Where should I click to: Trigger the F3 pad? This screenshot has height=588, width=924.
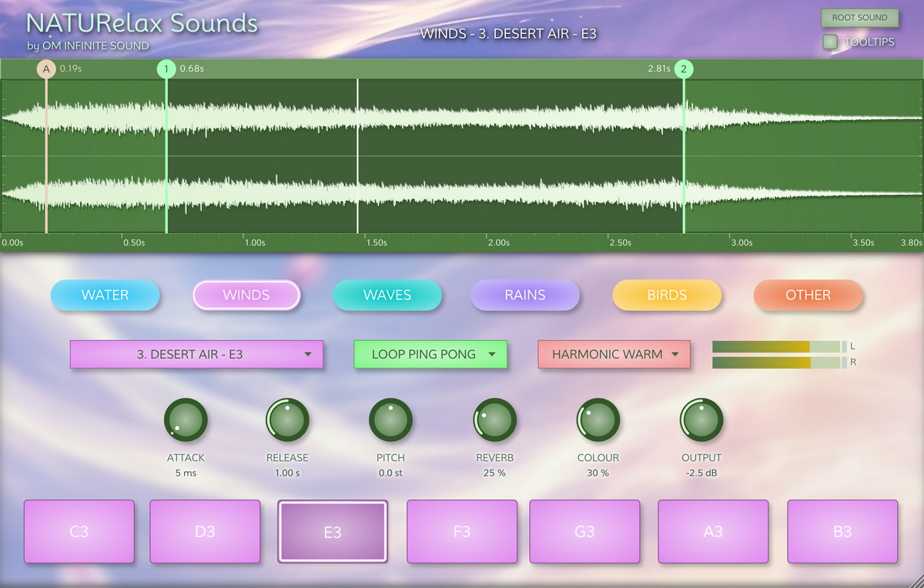(462, 532)
